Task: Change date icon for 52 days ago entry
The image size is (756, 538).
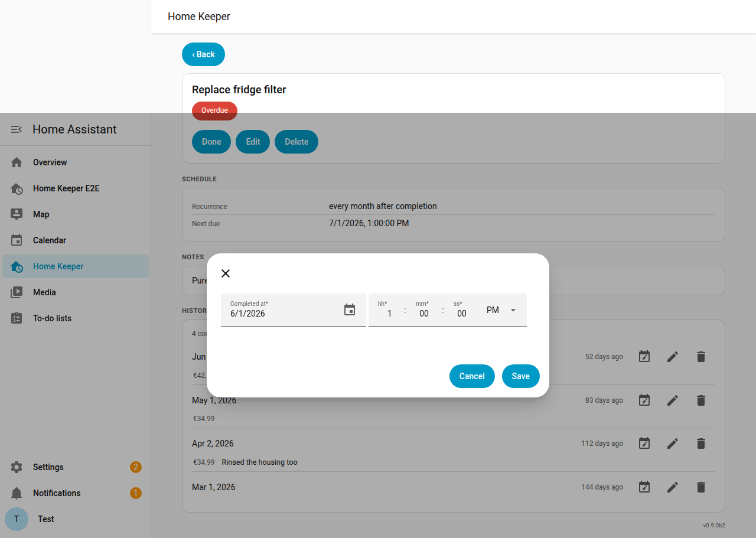Action: (644, 357)
